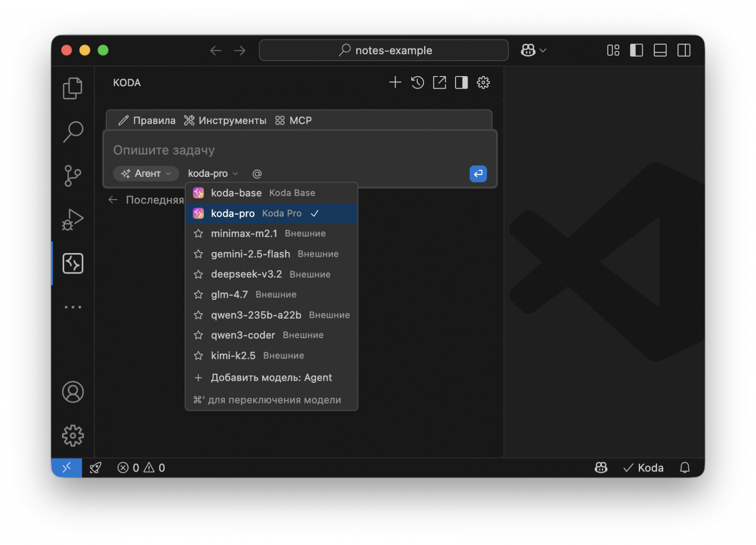Image resolution: width=756 pixels, height=545 pixels.
Task: Open the Source Control view
Action: pos(73,175)
